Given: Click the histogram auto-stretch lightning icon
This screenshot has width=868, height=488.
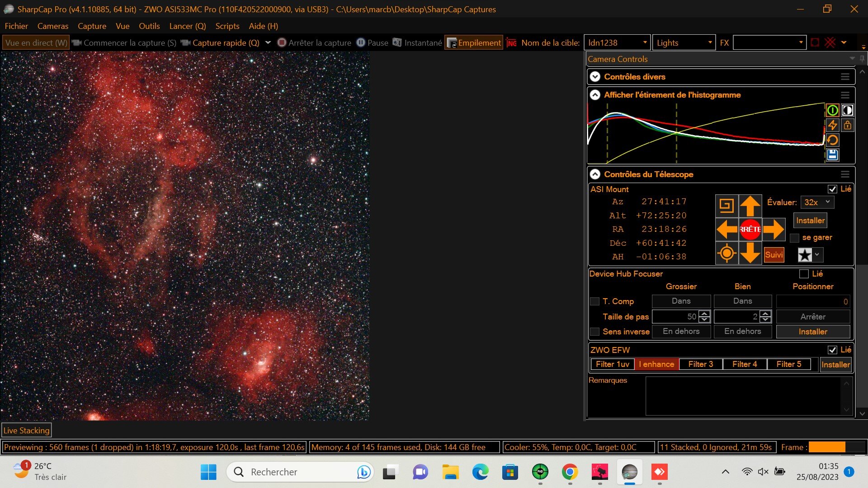Looking at the screenshot, I should tap(833, 125).
